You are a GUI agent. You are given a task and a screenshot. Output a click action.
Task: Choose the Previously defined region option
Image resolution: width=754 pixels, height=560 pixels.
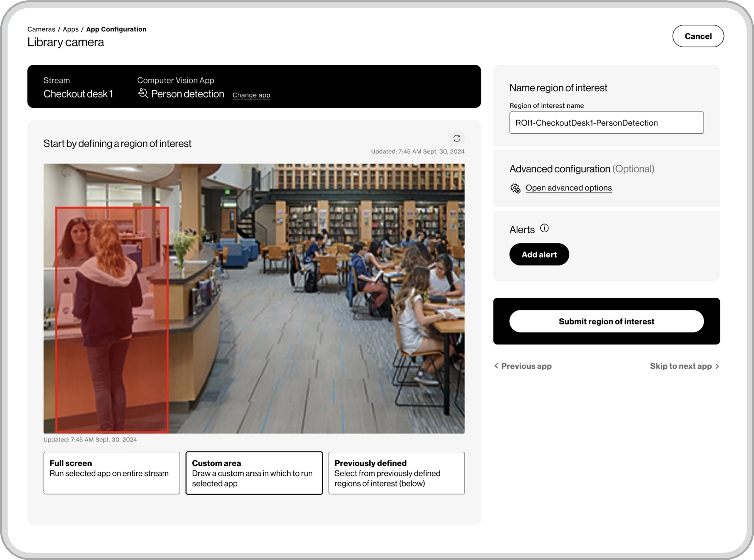tap(396, 473)
